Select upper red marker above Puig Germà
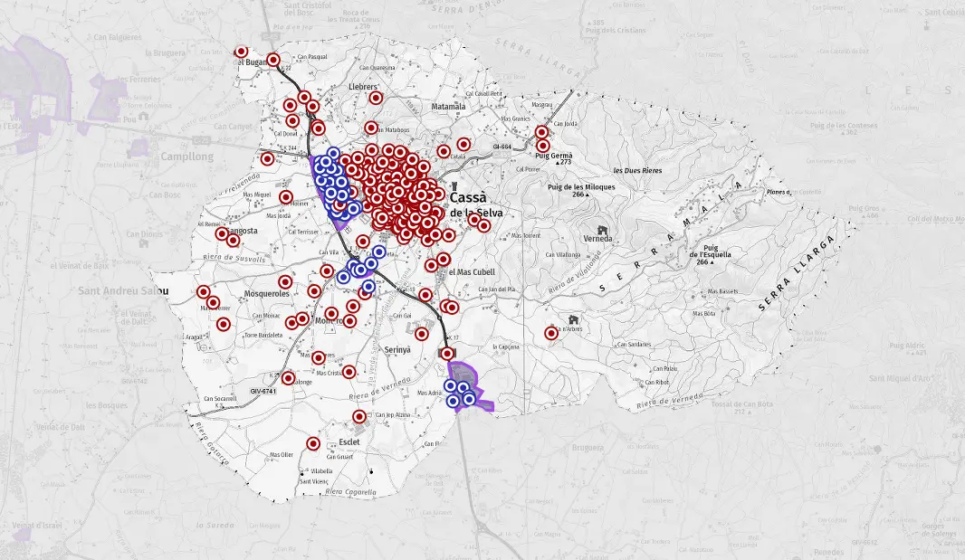This screenshot has height=560, width=965. click(542, 132)
